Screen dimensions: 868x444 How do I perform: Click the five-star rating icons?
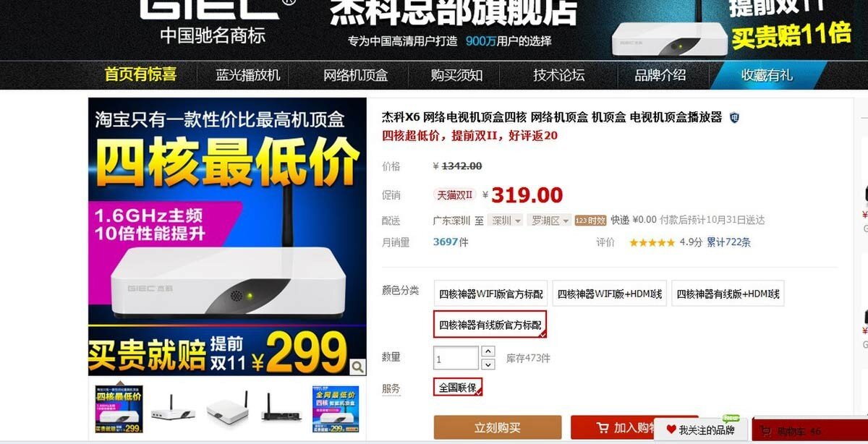(651, 242)
